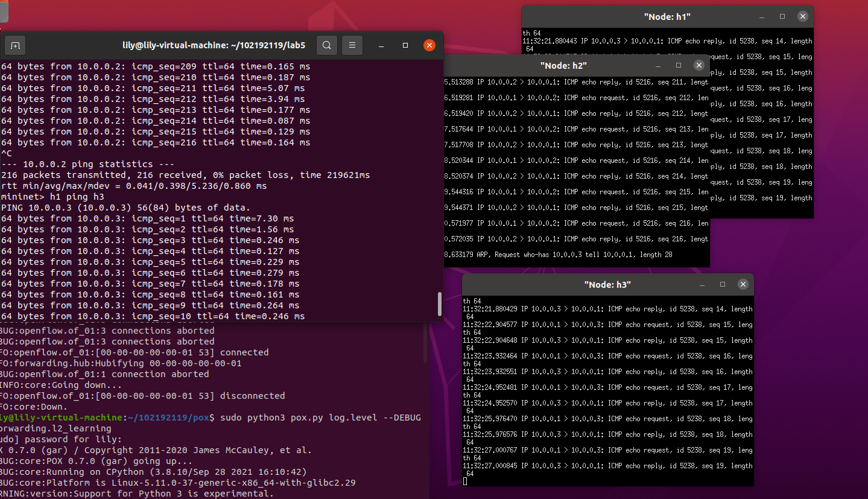The height and width of the screenshot is (499, 868).
Task: Click the icmp_seq=211 time=5.07 ms line
Action: click(x=153, y=88)
